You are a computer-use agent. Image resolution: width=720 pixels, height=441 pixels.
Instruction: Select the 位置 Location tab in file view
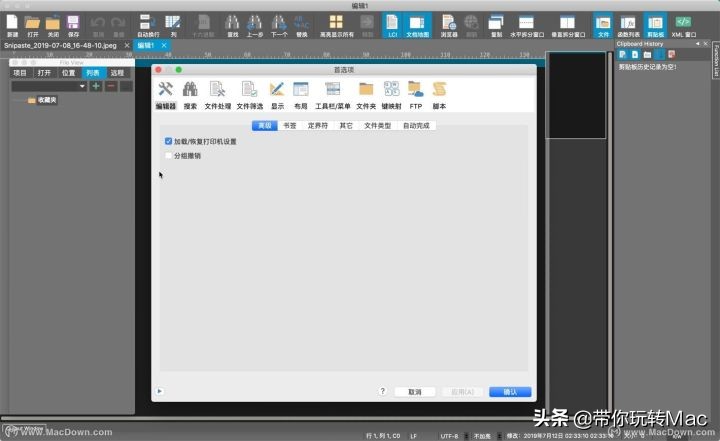pos(68,73)
